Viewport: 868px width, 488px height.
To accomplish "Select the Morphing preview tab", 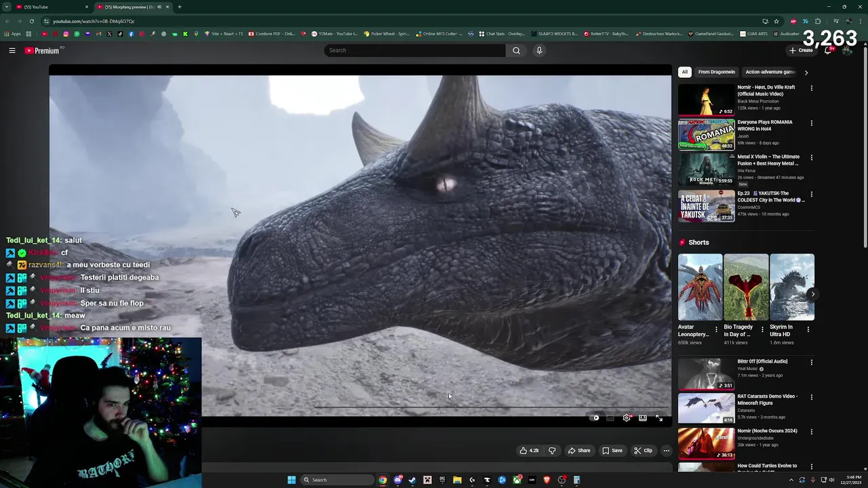I will pyautogui.click(x=132, y=7).
